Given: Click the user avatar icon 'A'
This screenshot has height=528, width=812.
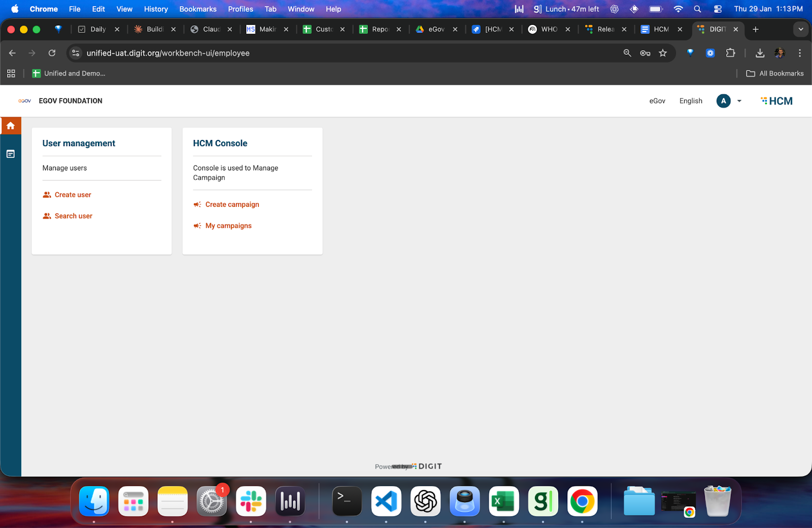Looking at the screenshot, I should point(723,101).
